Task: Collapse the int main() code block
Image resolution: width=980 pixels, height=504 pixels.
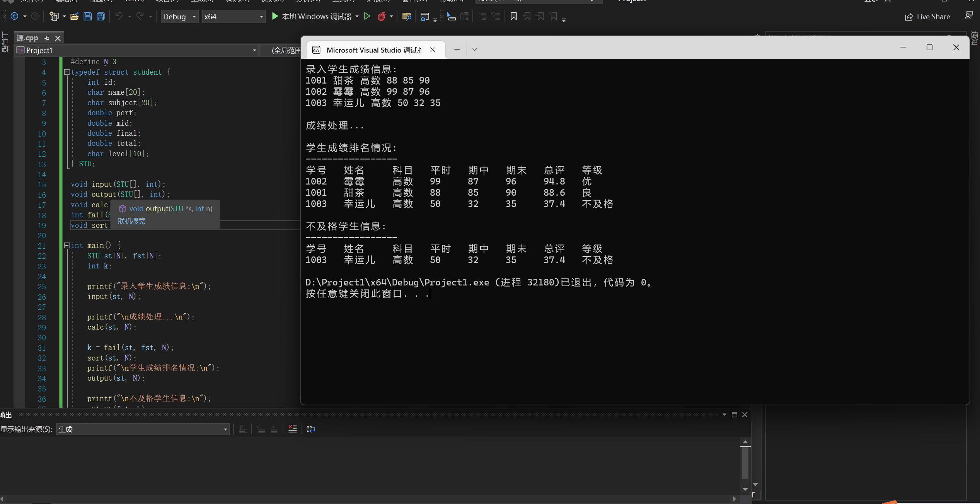Action: point(66,245)
